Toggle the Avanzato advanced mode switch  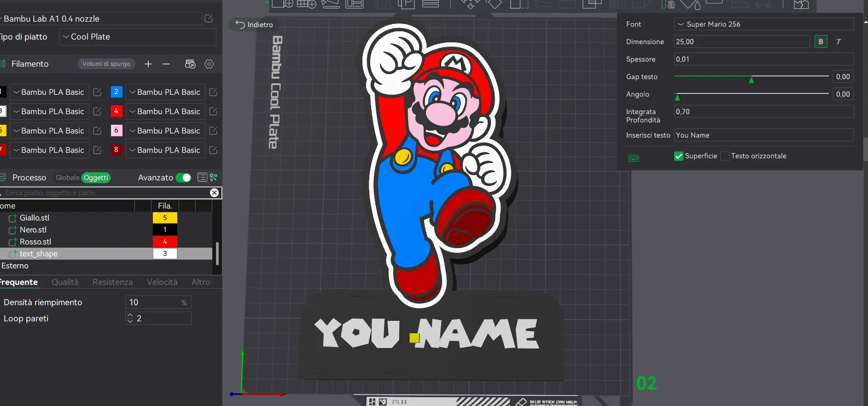[x=183, y=178]
